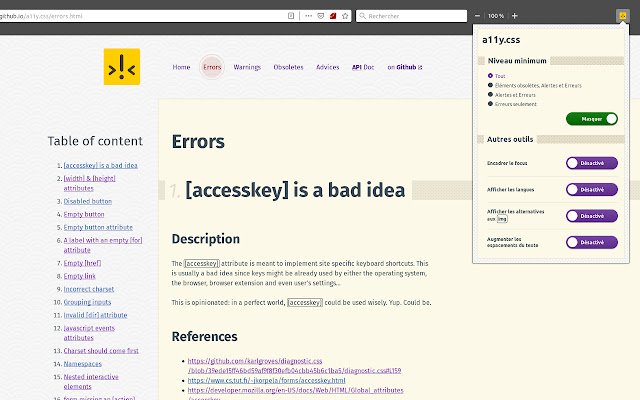Open the 'on Github' external link
The height and width of the screenshot is (400, 640).
[x=405, y=67]
